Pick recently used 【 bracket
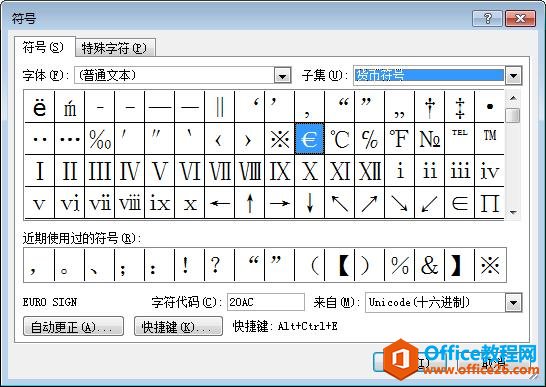 coord(340,265)
